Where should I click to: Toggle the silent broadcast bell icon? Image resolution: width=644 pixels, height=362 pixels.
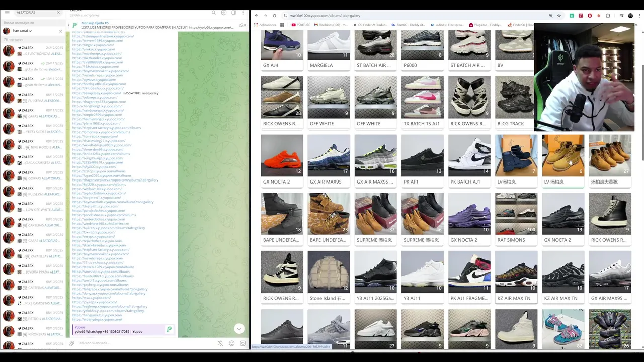(x=220, y=343)
